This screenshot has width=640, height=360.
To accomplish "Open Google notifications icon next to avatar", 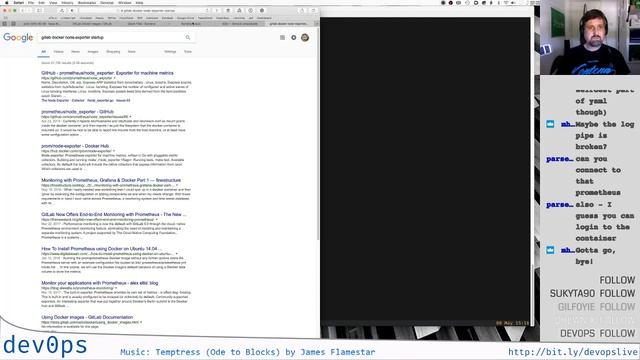I will (x=293, y=38).
